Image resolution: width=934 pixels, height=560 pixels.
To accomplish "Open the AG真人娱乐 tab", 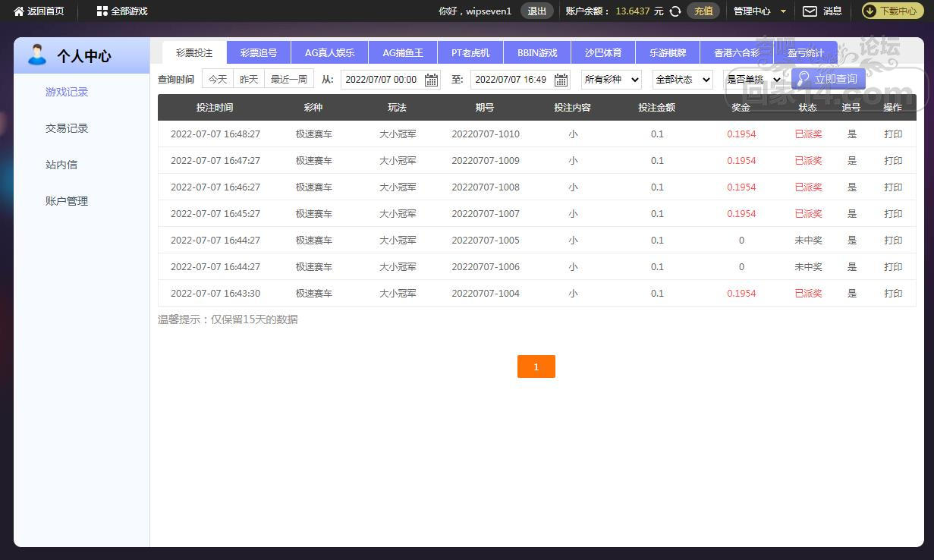I will [329, 53].
